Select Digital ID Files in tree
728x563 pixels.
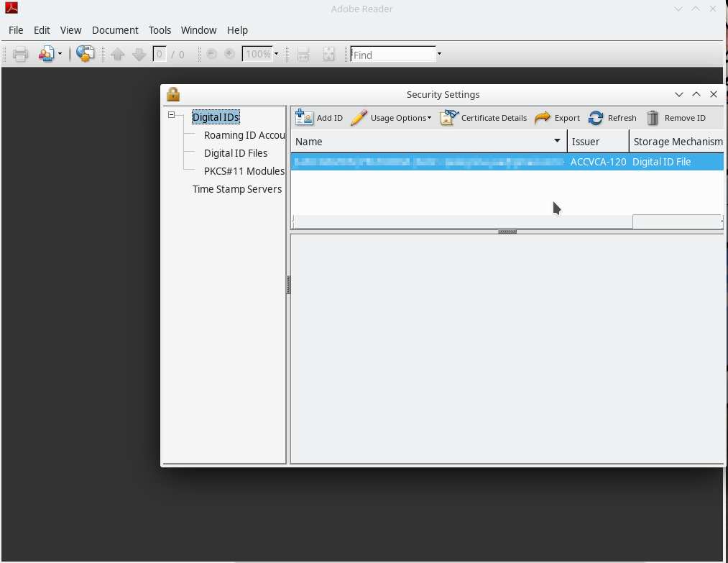point(236,153)
